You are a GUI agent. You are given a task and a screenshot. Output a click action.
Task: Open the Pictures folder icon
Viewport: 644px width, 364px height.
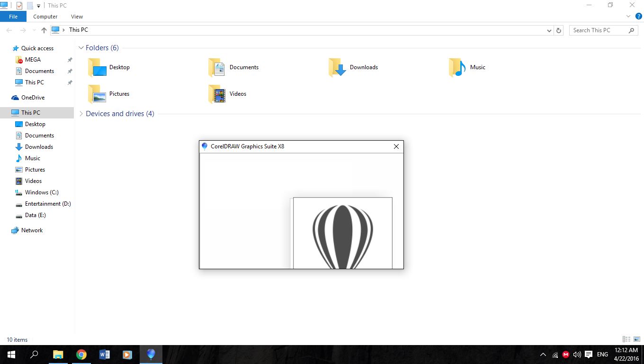(98, 94)
